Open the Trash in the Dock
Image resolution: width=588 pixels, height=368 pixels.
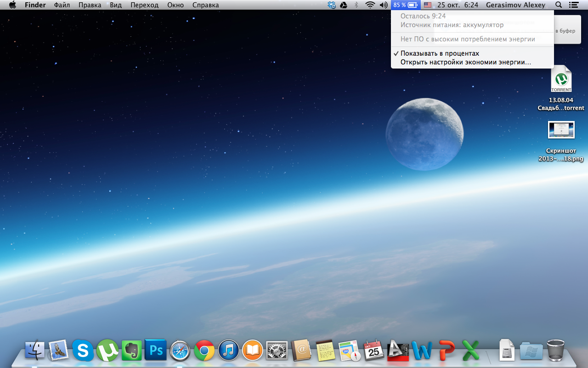click(555, 351)
